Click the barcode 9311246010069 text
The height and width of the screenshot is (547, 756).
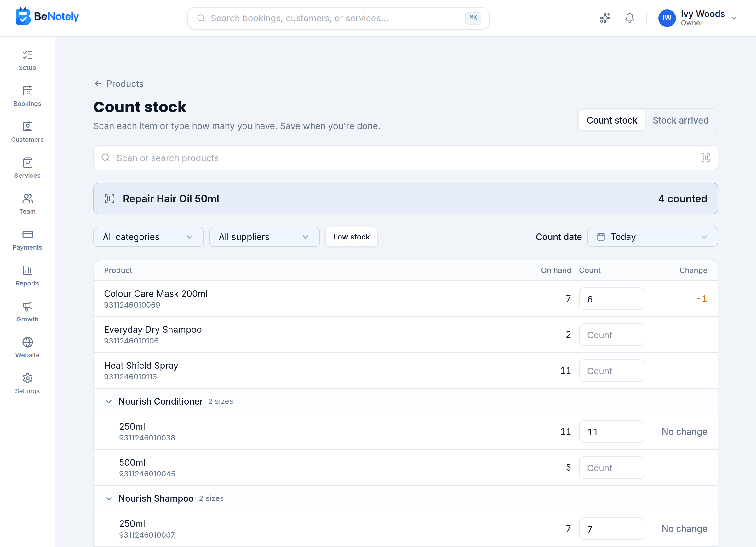pos(132,305)
